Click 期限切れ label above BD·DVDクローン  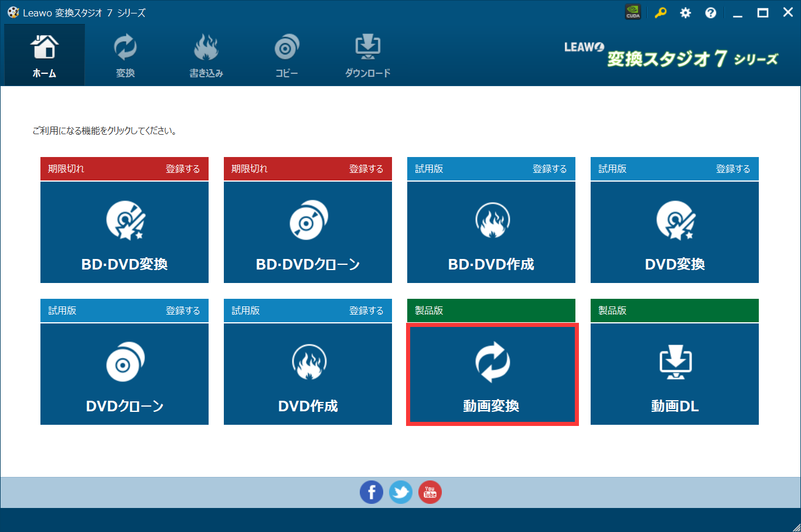pyautogui.click(x=250, y=169)
